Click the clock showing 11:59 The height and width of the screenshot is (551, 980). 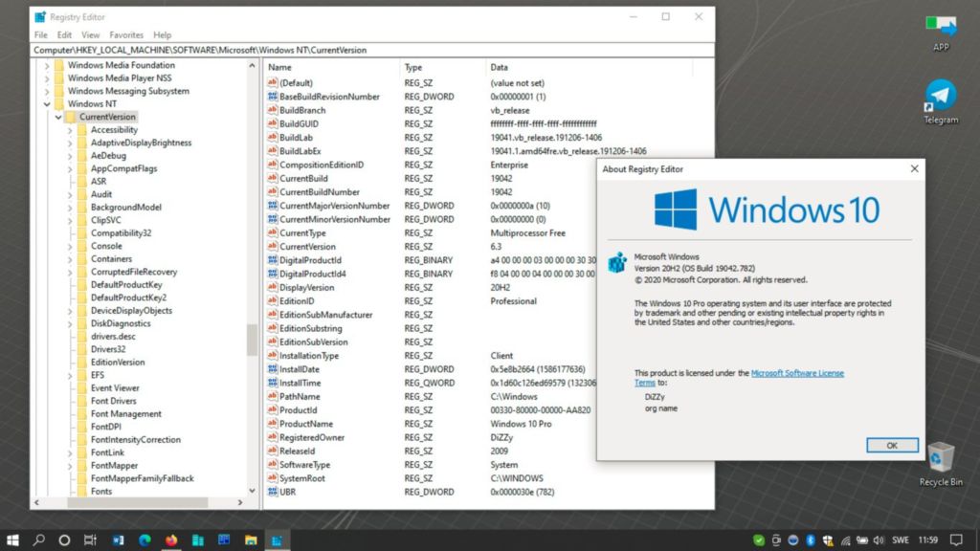(928, 540)
